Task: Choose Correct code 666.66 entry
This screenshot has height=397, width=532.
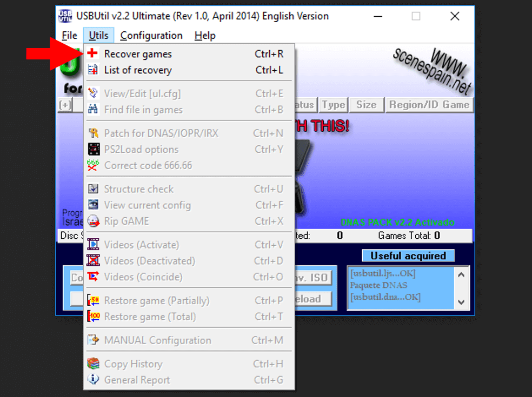Action: (x=189, y=165)
